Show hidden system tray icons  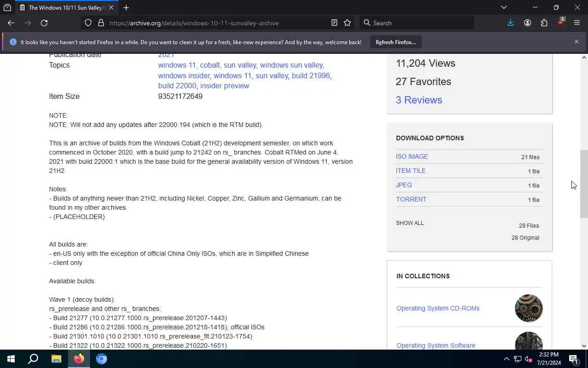[506, 359]
